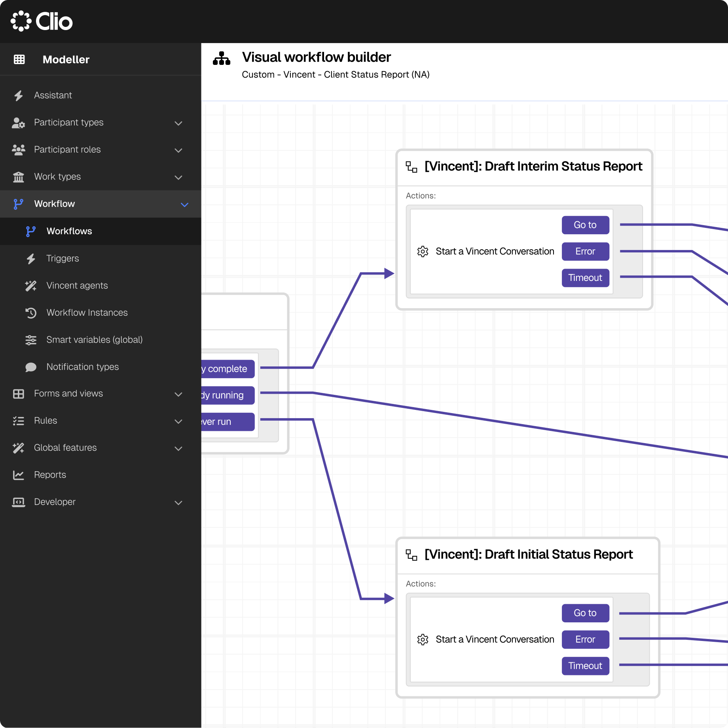Click the Participant roles group icon
728x728 pixels.
click(x=19, y=150)
